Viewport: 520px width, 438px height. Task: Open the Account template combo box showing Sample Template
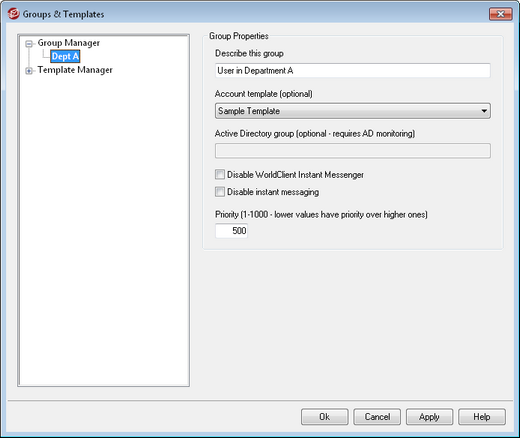(353, 111)
